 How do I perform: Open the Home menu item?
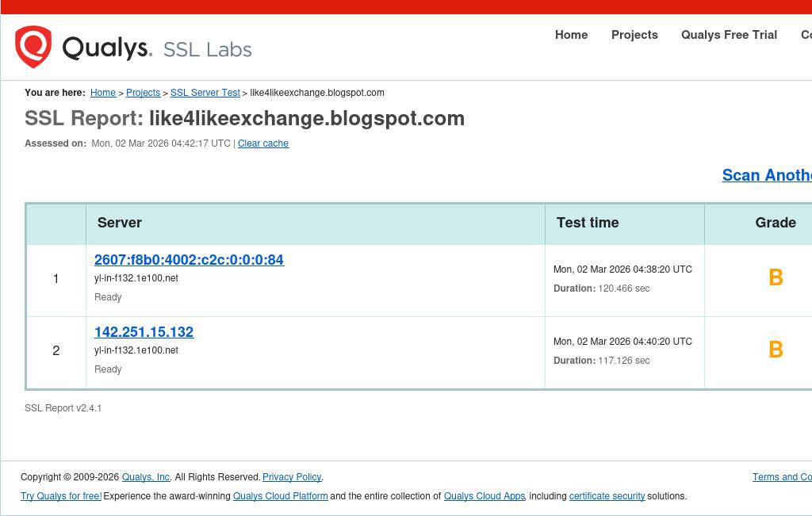coord(571,35)
